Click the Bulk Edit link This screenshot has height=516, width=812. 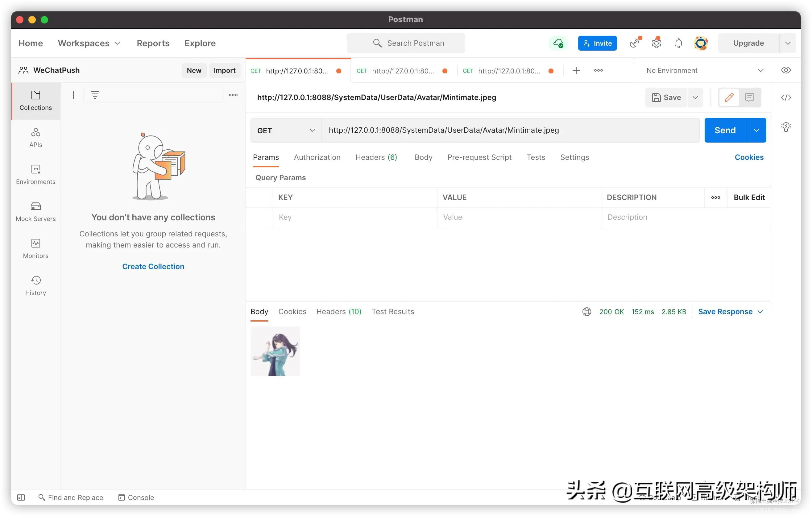click(x=749, y=198)
